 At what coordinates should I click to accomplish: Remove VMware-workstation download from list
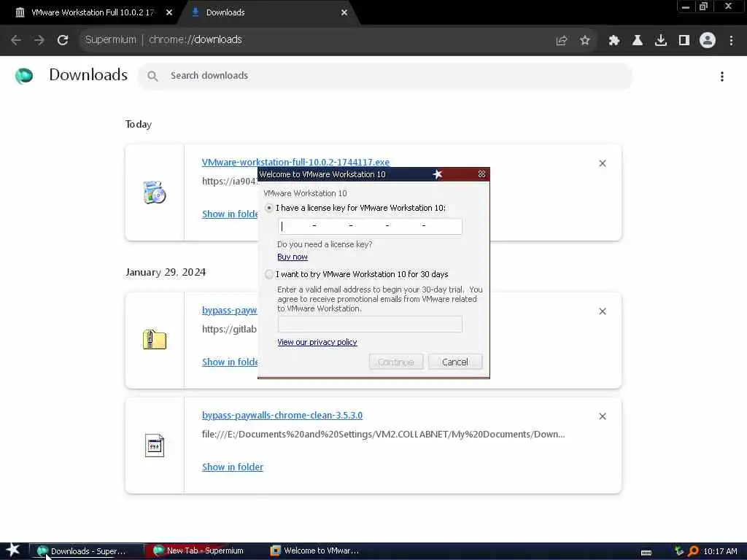pyautogui.click(x=602, y=163)
